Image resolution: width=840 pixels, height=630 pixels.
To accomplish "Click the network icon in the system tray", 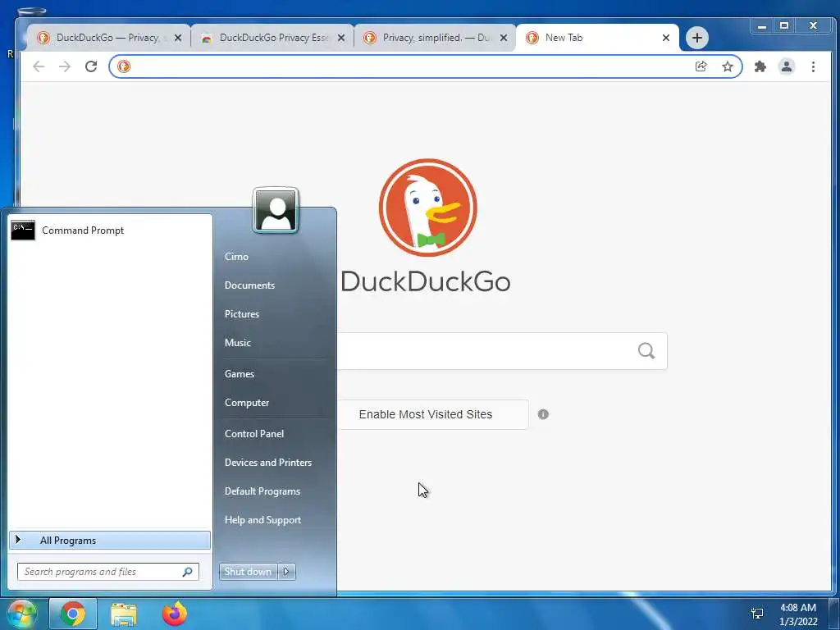I will [x=757, y=614].
